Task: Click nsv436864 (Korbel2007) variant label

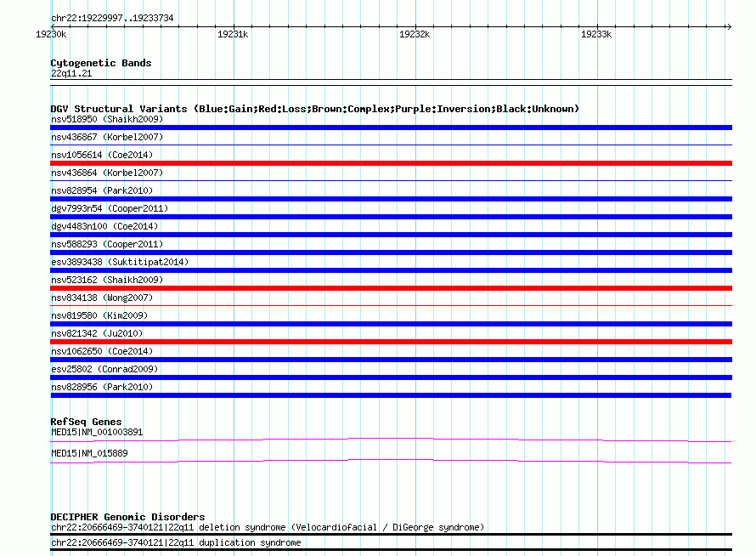Action: [107, 173]
